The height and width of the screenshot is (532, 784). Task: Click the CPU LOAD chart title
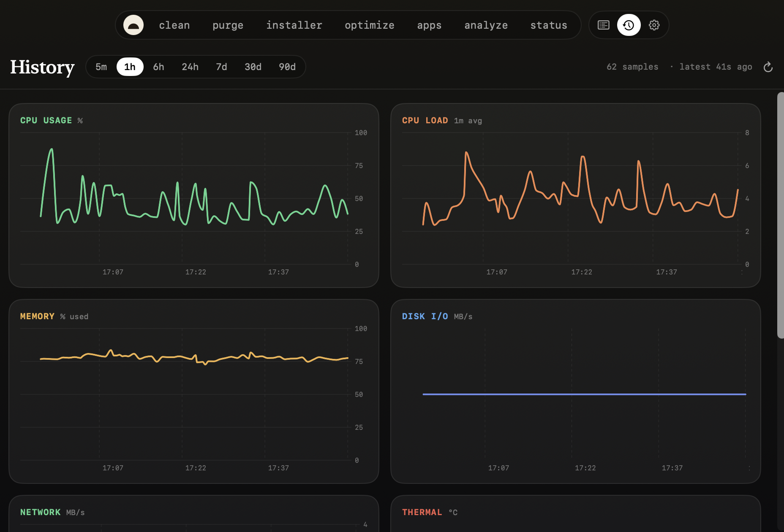(x=425, y=120)
